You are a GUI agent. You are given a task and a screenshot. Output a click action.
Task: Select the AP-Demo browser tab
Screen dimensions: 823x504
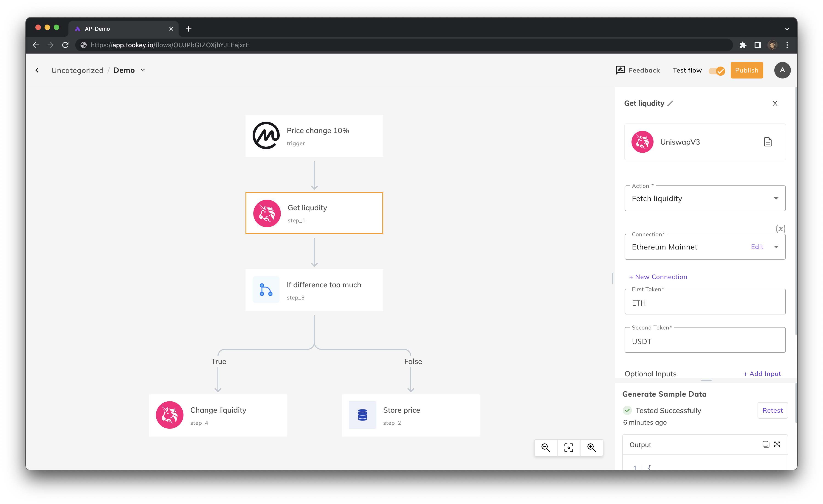(124, 29)
